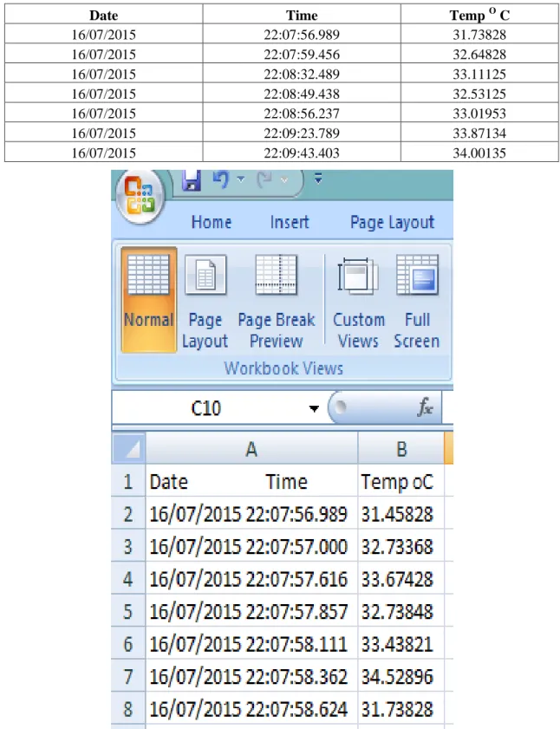560x729 pixels.
Task: Click cell value 32.73848
Action: 401,611
